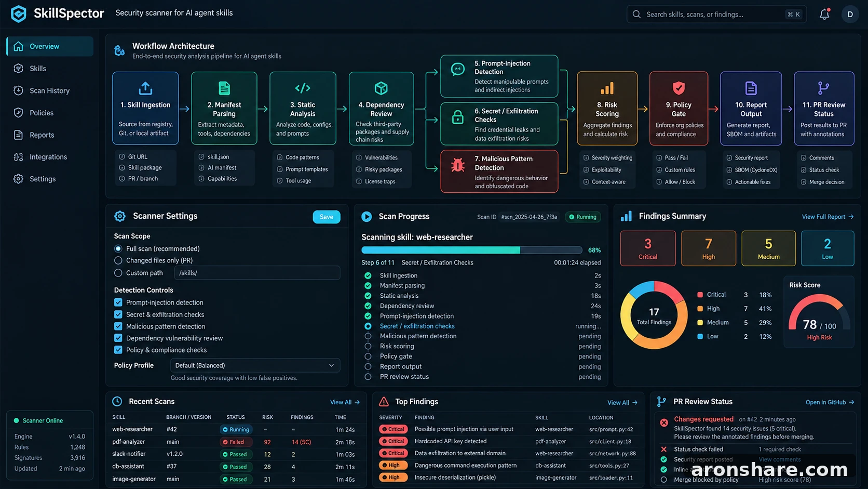Open Reports in the sidebar
Image resolution: width=868 pixels, height=489 pixels.
[50, 135]
